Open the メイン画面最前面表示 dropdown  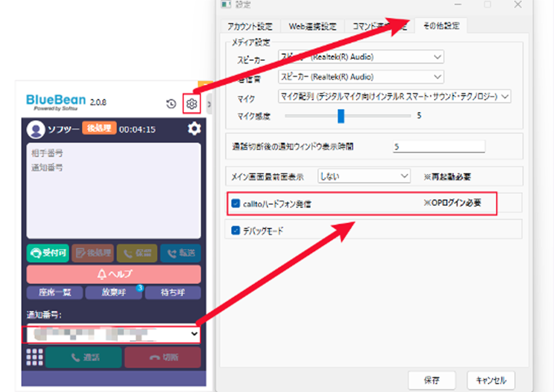363,177
